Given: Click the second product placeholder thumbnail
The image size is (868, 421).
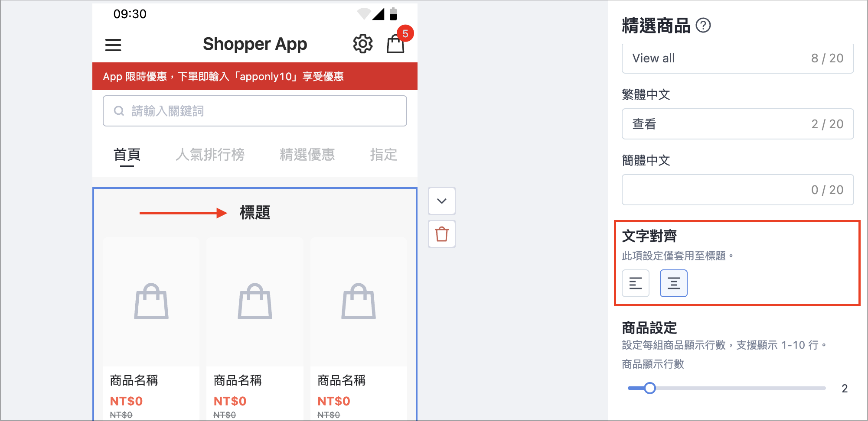Looking at the screenshot, I should coord(255,301).
